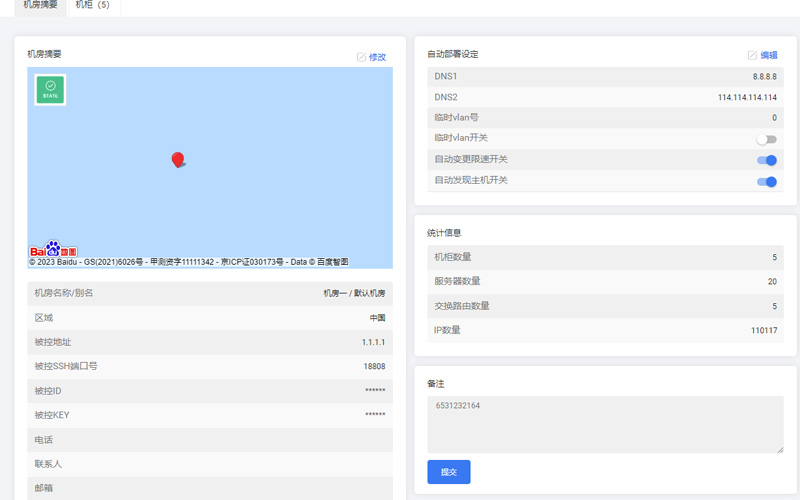Click the resize handle of the 备注 textarea
Image resolution: width=800 pixels, height=500 pixels.
(779, 449)
